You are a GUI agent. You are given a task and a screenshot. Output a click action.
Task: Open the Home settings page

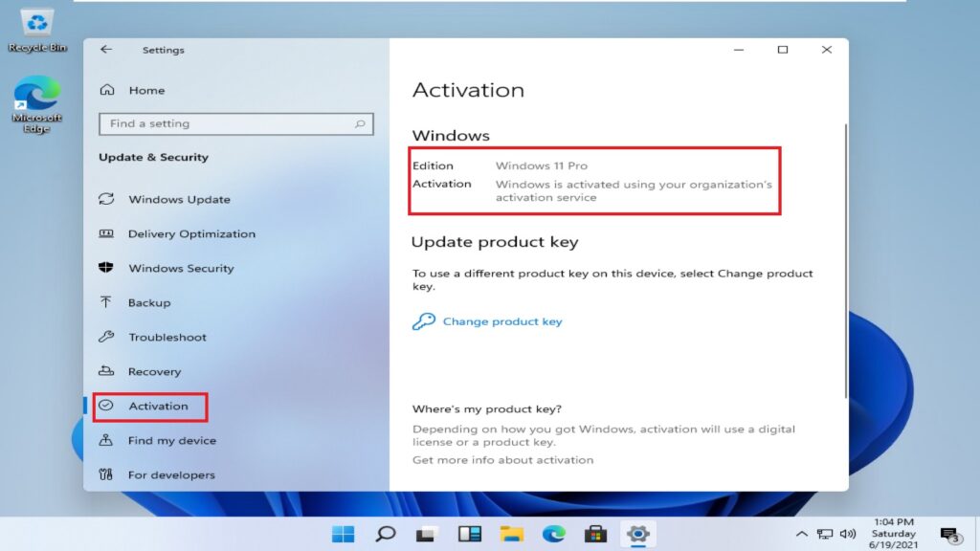(146, 90)
